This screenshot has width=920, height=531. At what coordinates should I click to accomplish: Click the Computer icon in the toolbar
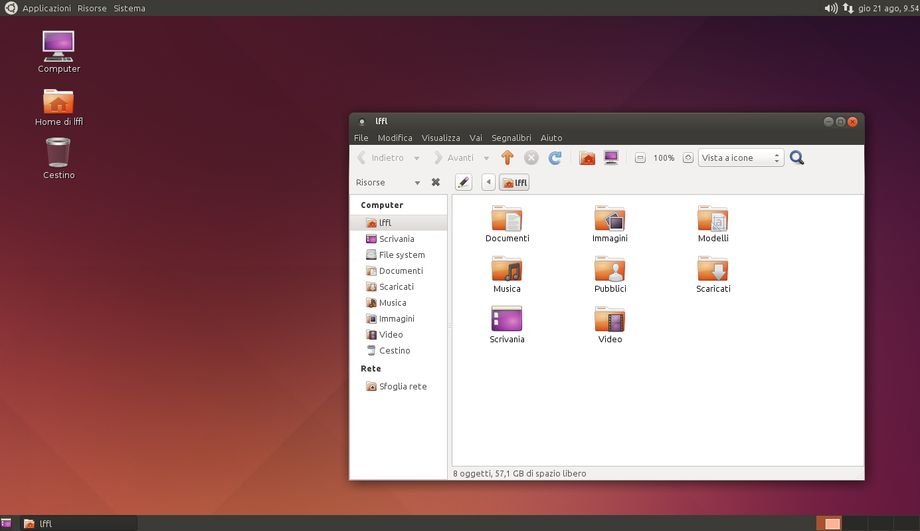611,158
